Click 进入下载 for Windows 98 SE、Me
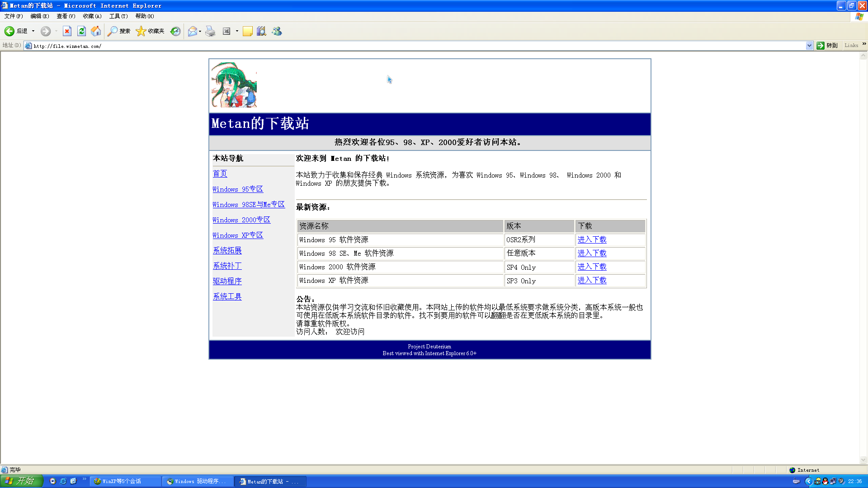This screenshot has width=868, height=488. point(592,253)
